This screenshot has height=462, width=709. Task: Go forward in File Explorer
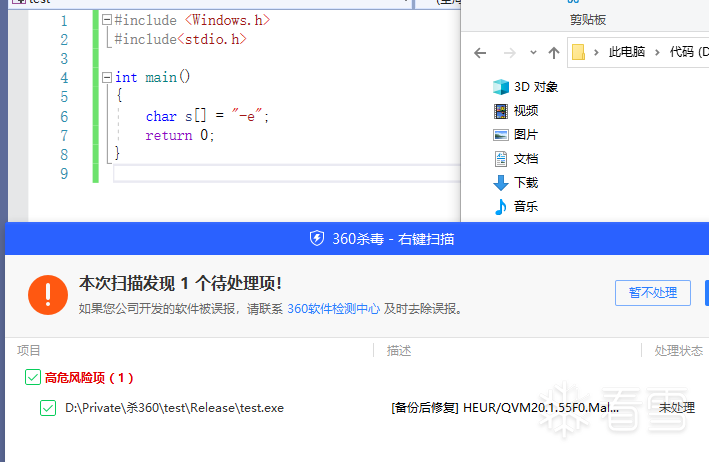510,53
